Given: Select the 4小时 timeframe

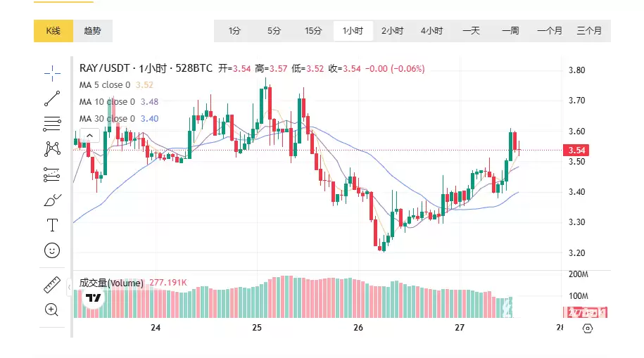Looking at the screenshot, I should pos(431,31).
